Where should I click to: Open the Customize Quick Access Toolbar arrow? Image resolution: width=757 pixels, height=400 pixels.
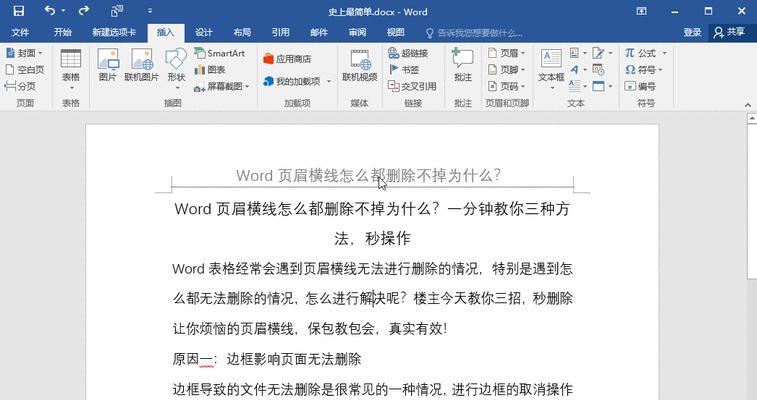(x=150, y=11)
